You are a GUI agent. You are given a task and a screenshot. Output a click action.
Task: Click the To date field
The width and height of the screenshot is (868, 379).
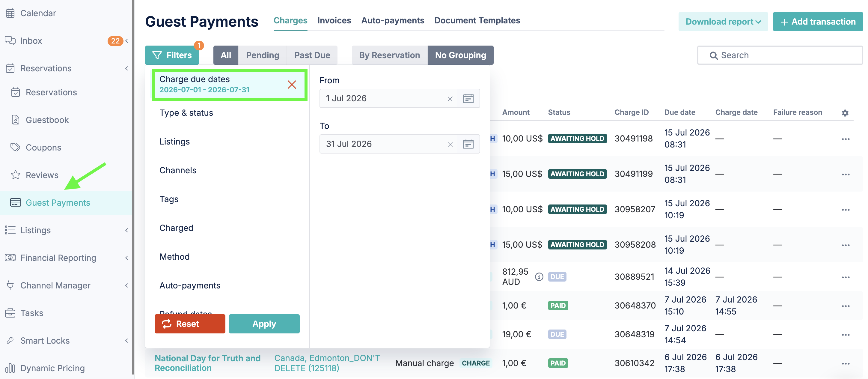399,144
